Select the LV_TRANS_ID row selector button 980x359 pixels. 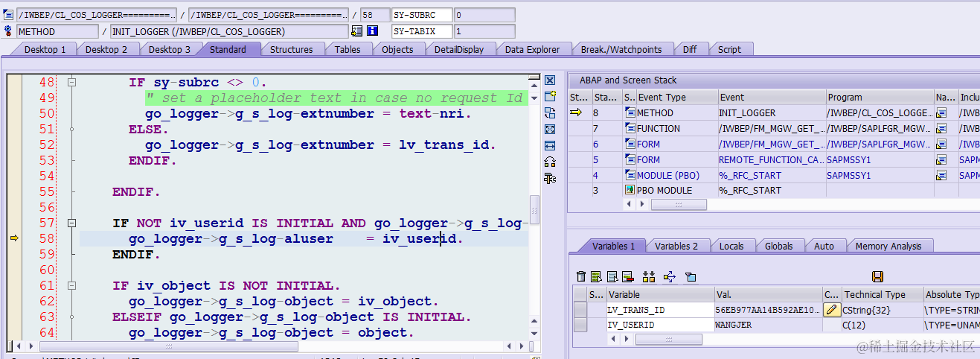(580, 310)
